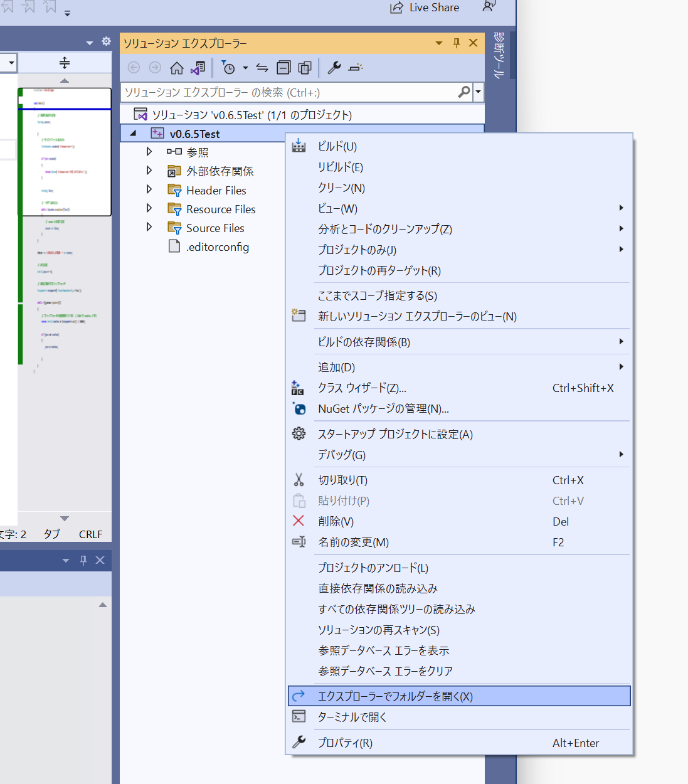Image resolution: width=688 pixels, height=784 pixels.
Task: Click the editor settings gear icon
Action: pos(106,41)
